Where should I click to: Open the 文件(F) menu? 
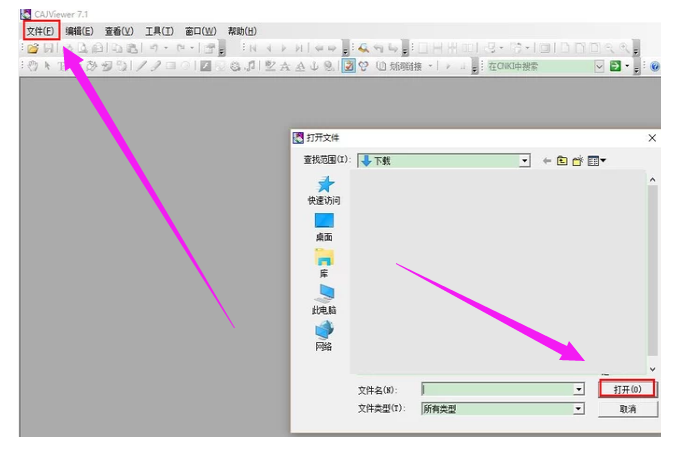point(40,31)
